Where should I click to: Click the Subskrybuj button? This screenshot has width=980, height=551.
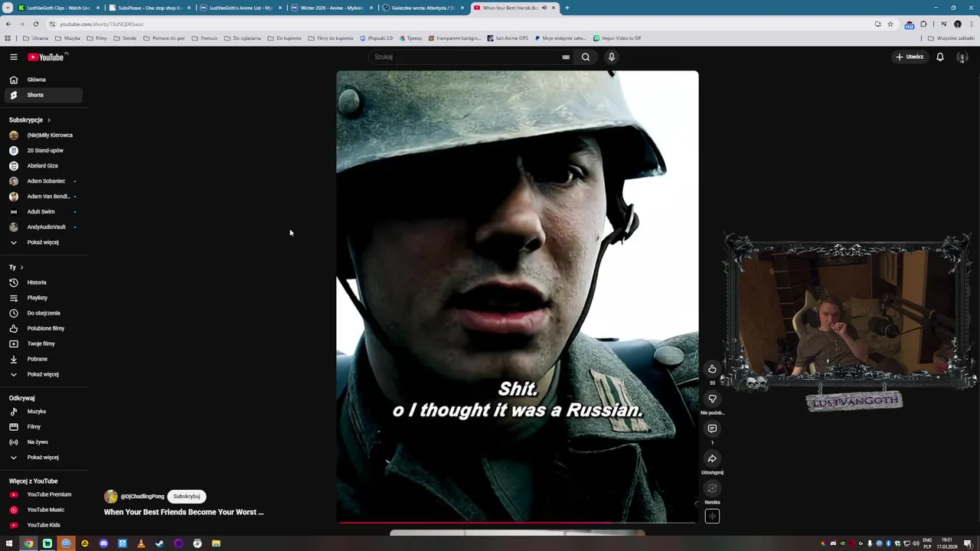(x=186, y=496)
